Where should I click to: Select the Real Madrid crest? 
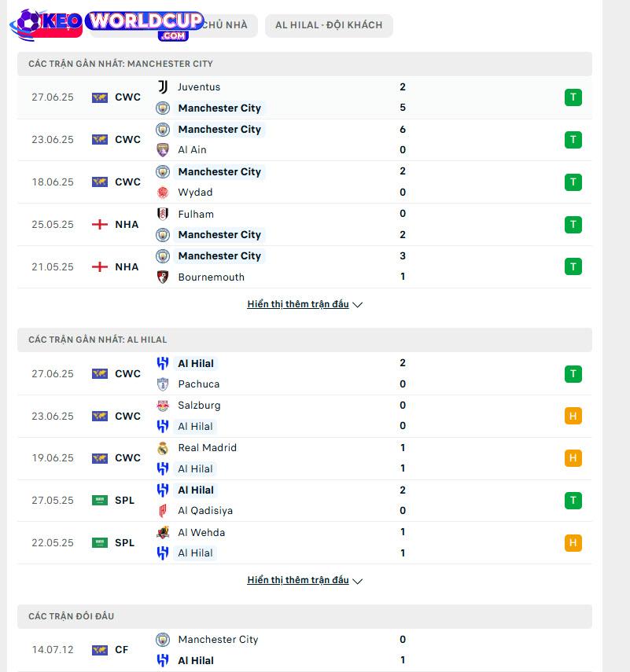tap(163, 448)
